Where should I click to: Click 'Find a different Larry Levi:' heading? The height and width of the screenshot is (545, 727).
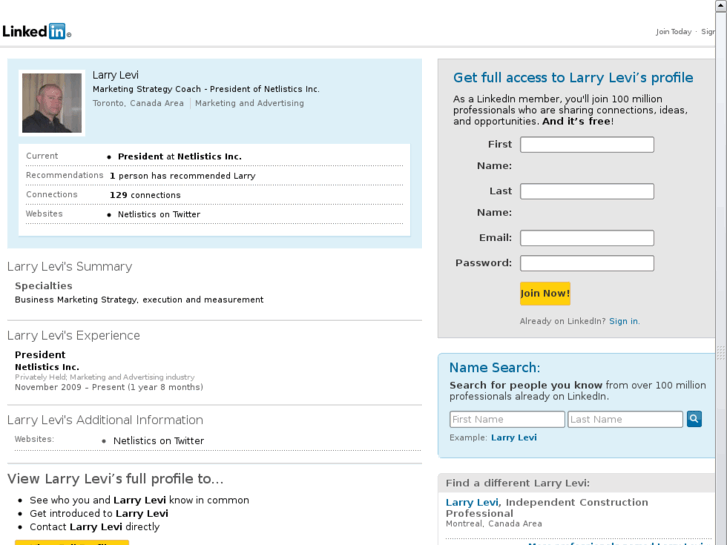pos(518,483)
